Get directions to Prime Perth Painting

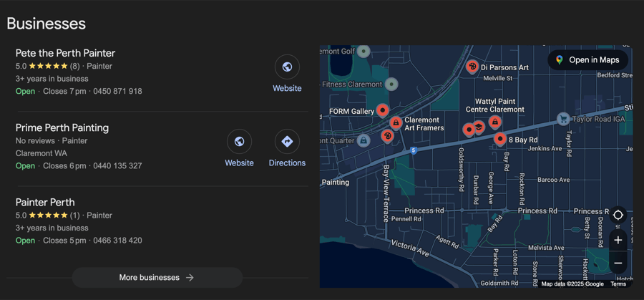[287, 142]
